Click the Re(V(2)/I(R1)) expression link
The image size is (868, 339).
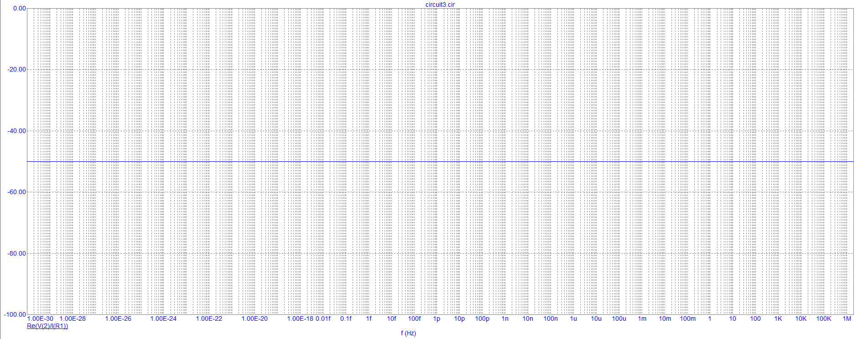coord(47,326)
